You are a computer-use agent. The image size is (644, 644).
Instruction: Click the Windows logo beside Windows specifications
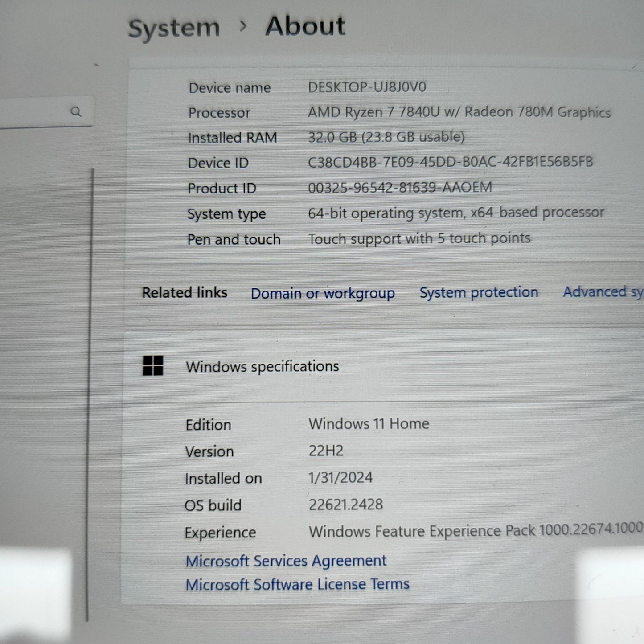pyautogui.click(x=153, y=365)
